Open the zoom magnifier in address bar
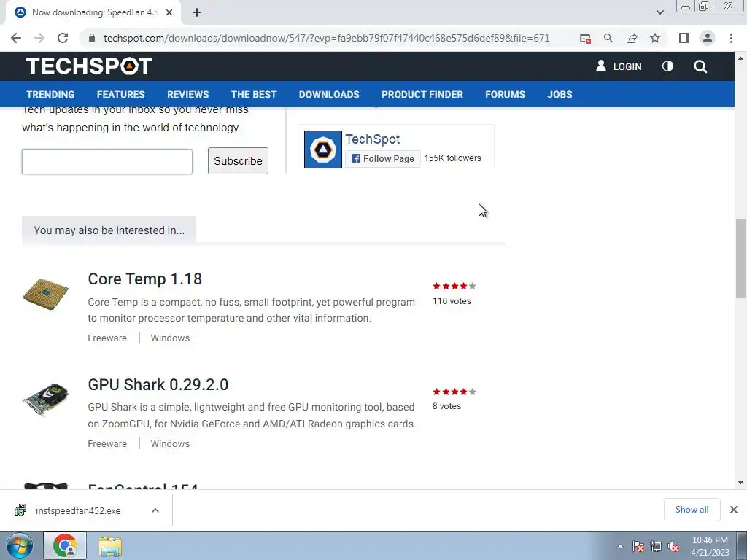The image size is (747, 560). pyautogui.click(x=608, y=38)
